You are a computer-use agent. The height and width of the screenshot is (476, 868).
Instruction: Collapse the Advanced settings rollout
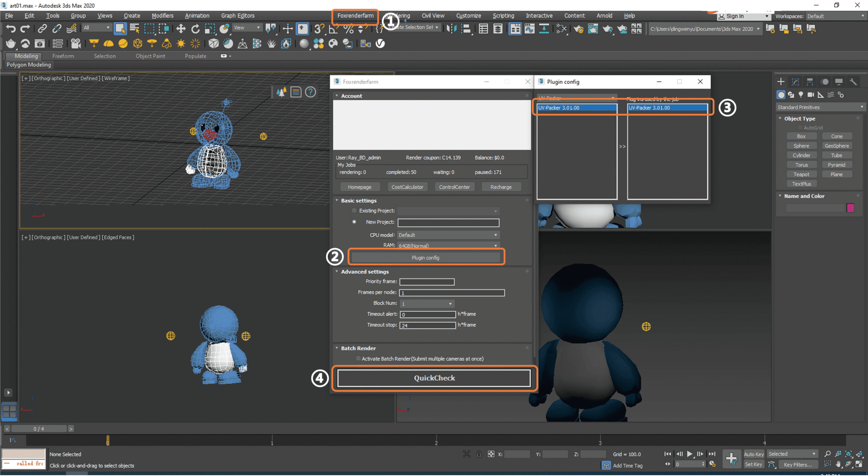pyautogui.click(x=365, y=271)
